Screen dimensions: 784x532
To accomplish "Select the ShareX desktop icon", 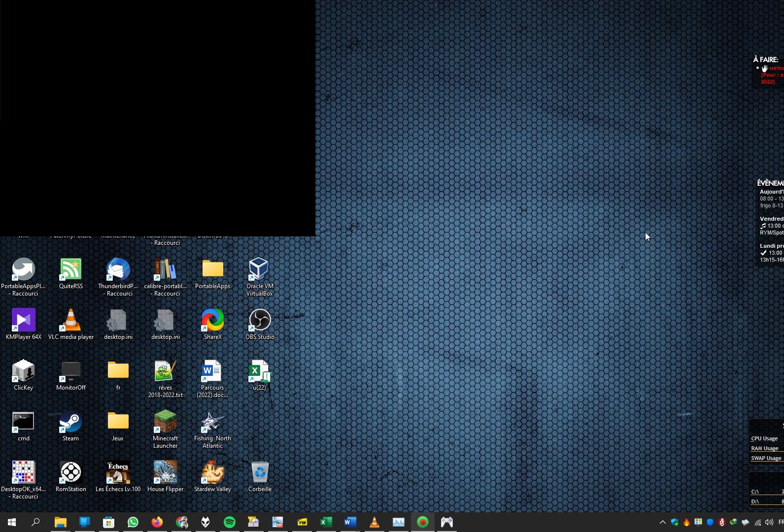I will pos(212,321).
